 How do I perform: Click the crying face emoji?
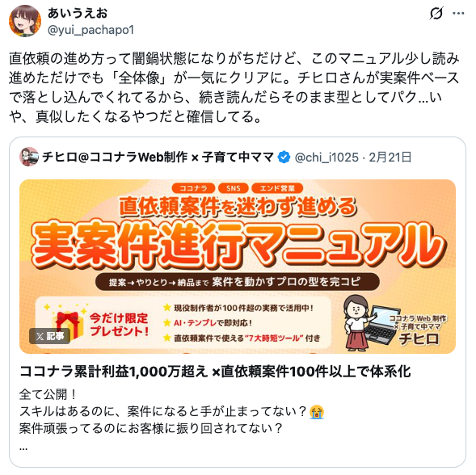pyautogui.click(x=317, y=412)
